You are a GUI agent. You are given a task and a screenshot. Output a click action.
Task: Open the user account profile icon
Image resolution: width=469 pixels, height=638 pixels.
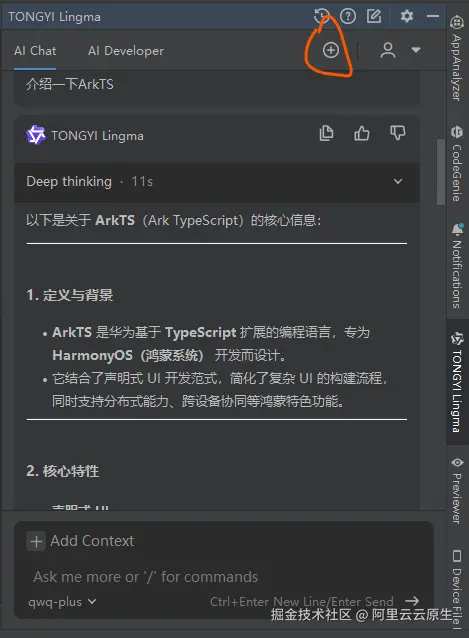(x=388, y=50)
